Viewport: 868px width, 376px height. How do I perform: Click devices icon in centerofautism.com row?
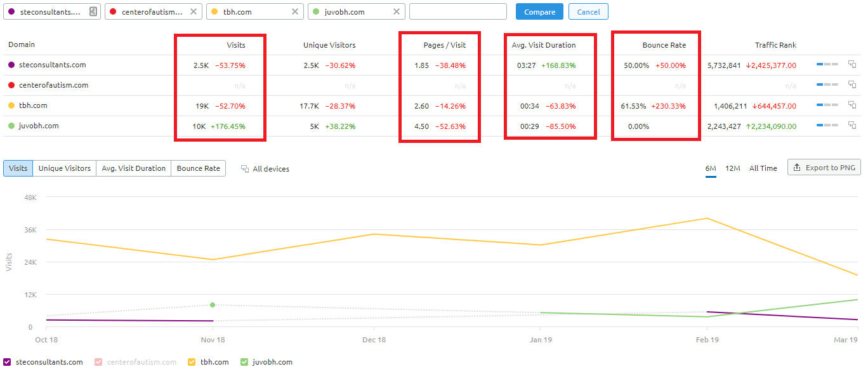[x=852, y=85]
